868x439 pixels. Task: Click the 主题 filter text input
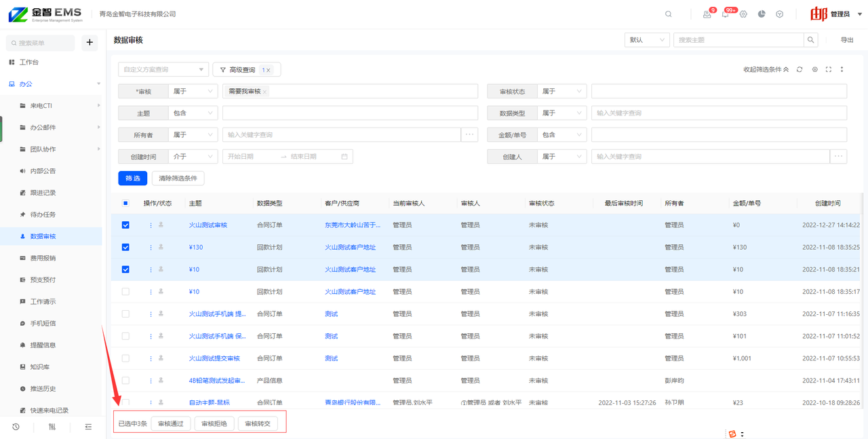[x=350, y=113]
